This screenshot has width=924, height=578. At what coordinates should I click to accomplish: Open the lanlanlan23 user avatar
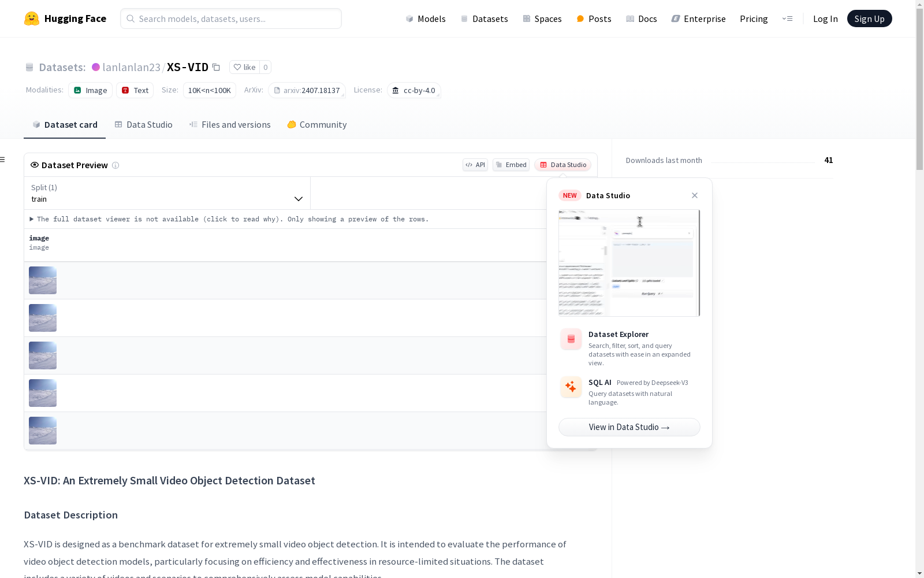point(96,67)
